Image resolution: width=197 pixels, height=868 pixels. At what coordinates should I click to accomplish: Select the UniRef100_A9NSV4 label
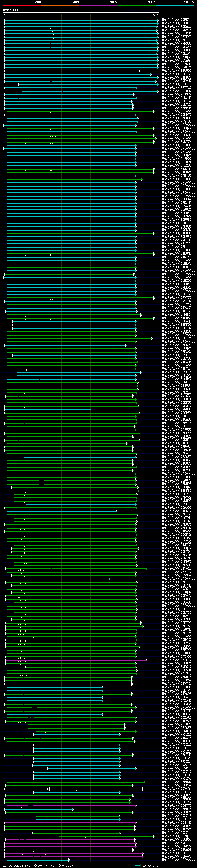point(177,54)
